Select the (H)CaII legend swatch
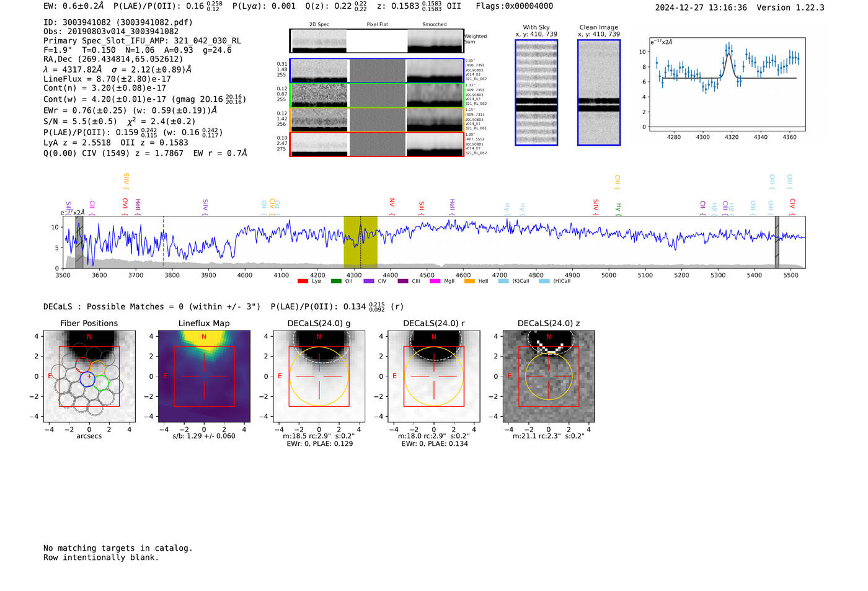 tap(544, 281)
